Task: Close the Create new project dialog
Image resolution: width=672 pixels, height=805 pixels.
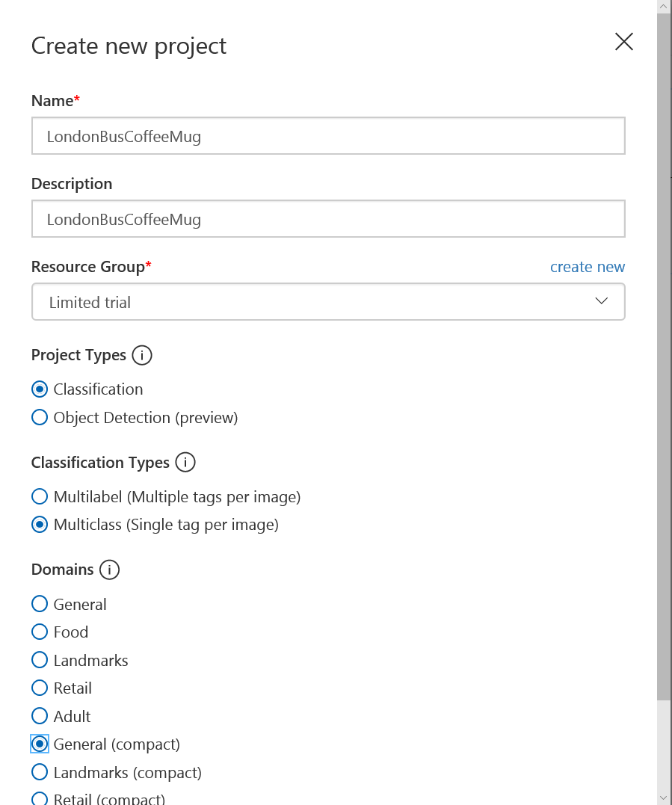Action: pos(623,42)
